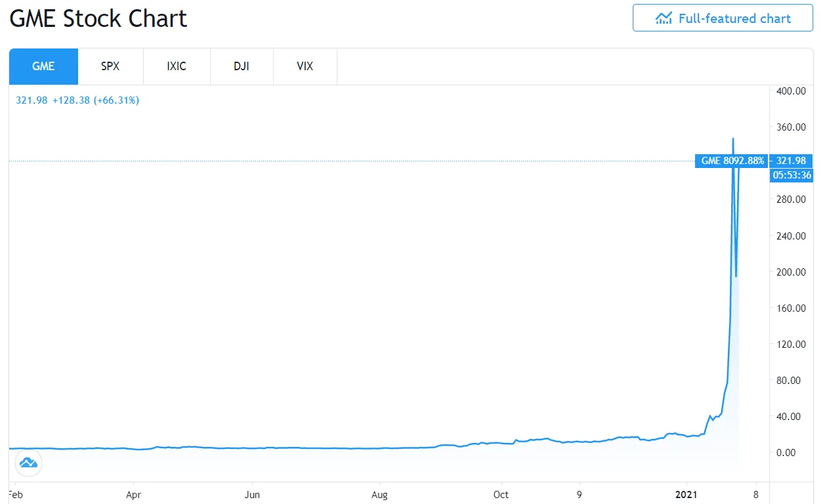The height and width of the screenshot is (504, 827).
Task: Switch to the GME tab
Action: click(43, 66)
